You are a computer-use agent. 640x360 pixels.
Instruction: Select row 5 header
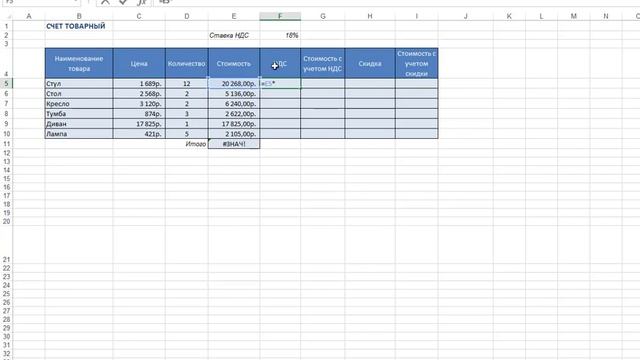click(6, 83)
